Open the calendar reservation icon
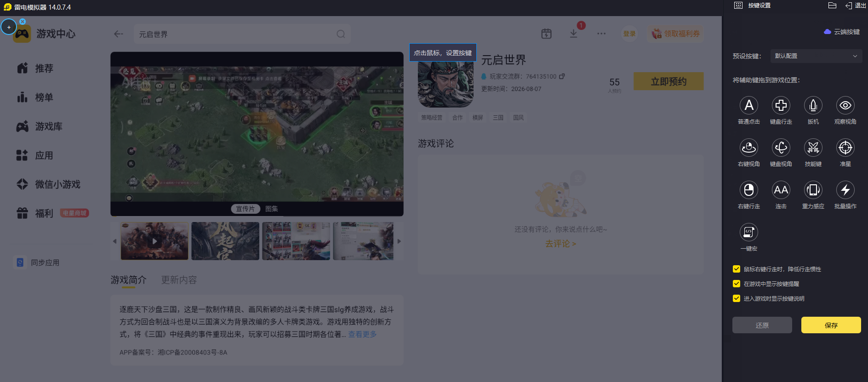Image resolution: width=868 pixels, height=382 pixels. (546, 34)
